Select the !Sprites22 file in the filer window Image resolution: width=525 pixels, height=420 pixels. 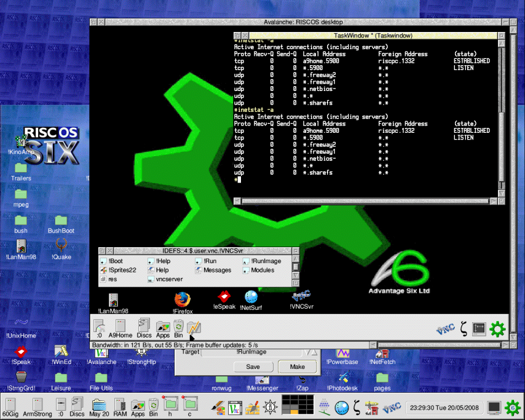point(118,270)
